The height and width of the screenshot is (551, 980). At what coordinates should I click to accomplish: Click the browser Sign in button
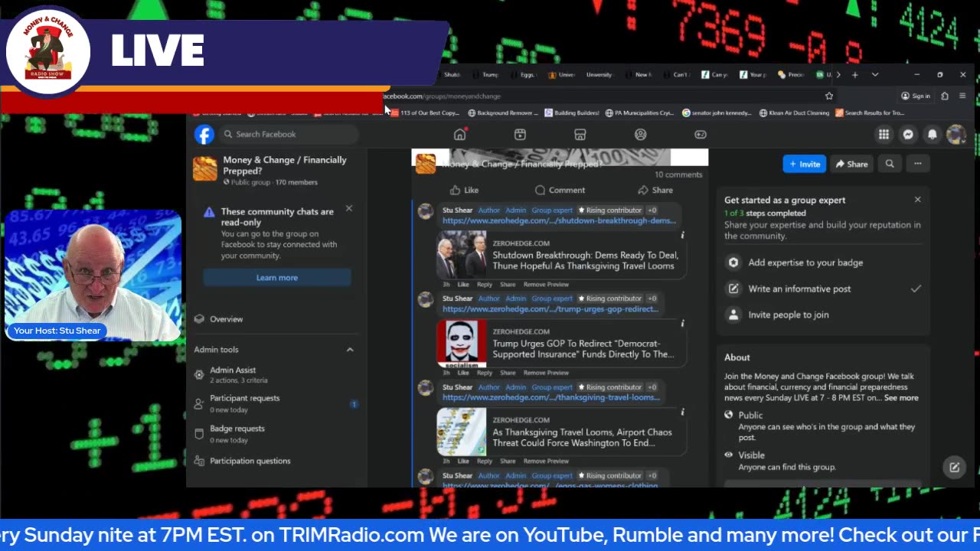pos(916,96)
